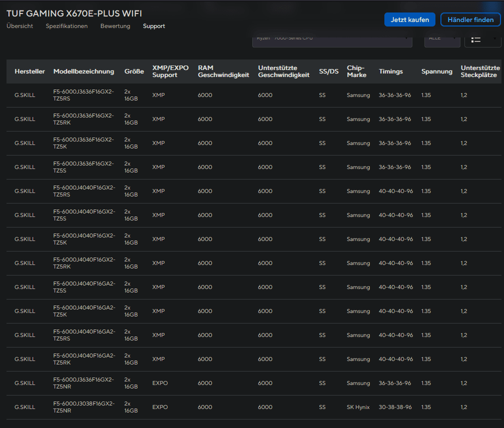Image resolution: width=504 pixels, height=428 pixels.
Task: Click the Unterstützte Steckplätze column header
Action: pyautogui.click(x=480, y=71)
